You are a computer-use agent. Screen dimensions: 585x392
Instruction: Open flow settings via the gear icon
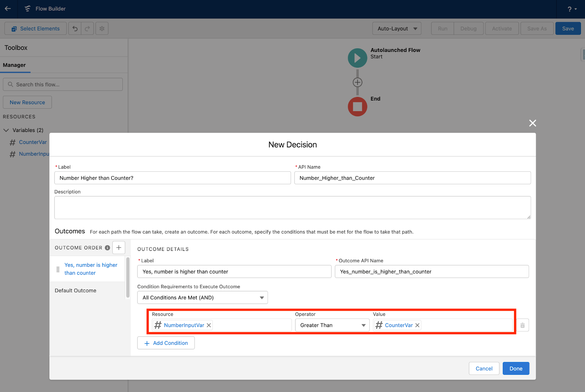(x=102, y=28)
